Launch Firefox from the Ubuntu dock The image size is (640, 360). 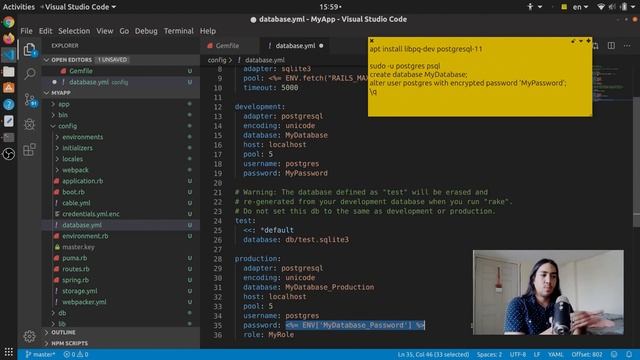click(9, 38)
